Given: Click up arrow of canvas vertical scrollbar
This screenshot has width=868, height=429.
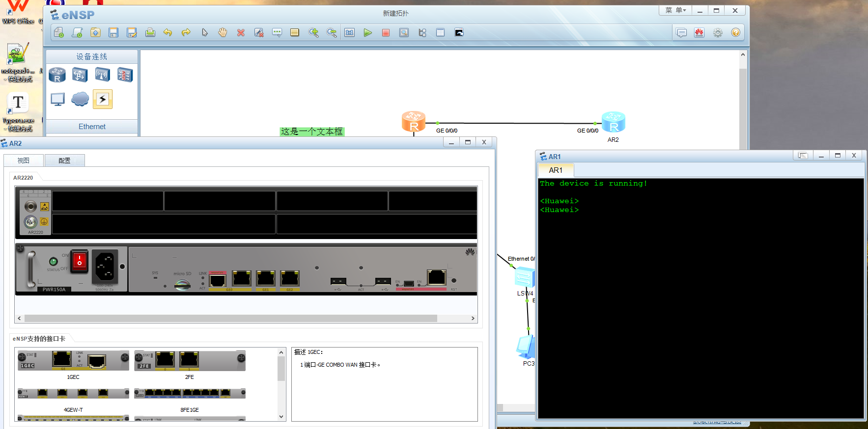Looking at the screenshot, I should [743, 54].
